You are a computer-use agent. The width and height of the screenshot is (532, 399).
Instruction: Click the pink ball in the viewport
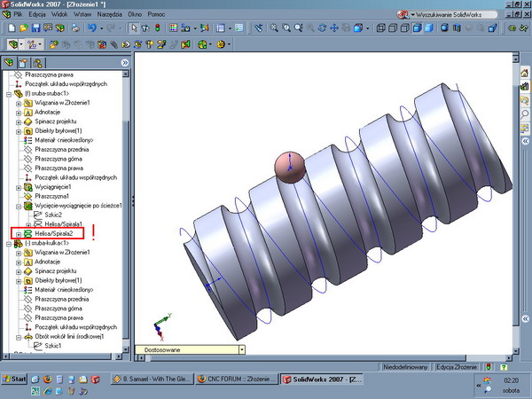[x=289, y=168]
